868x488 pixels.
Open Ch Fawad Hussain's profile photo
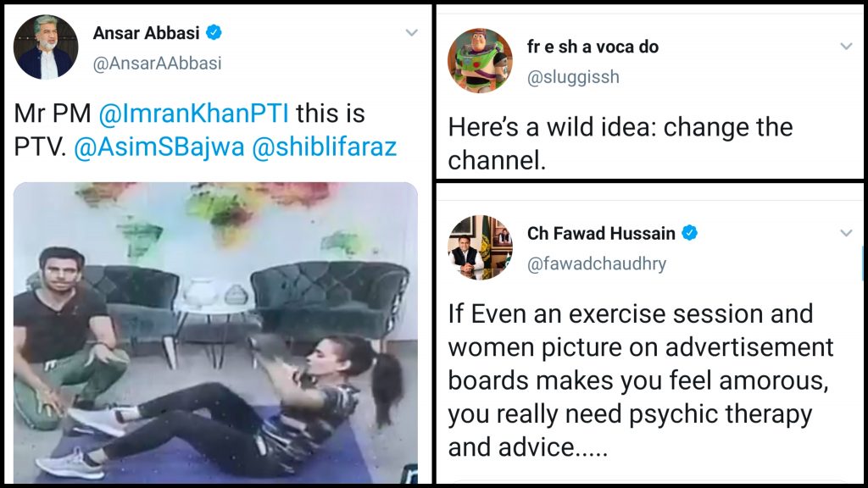coord(480,247)
